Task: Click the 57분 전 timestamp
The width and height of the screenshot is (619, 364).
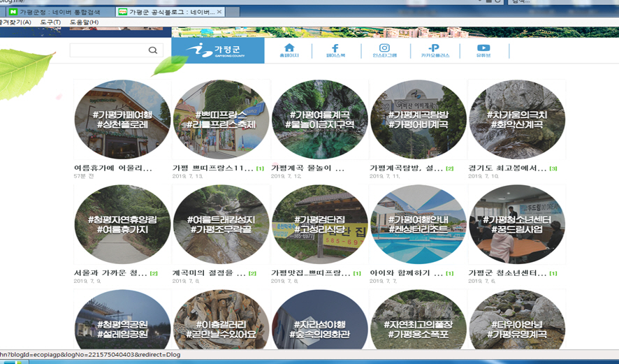Action: click(84, 176)
